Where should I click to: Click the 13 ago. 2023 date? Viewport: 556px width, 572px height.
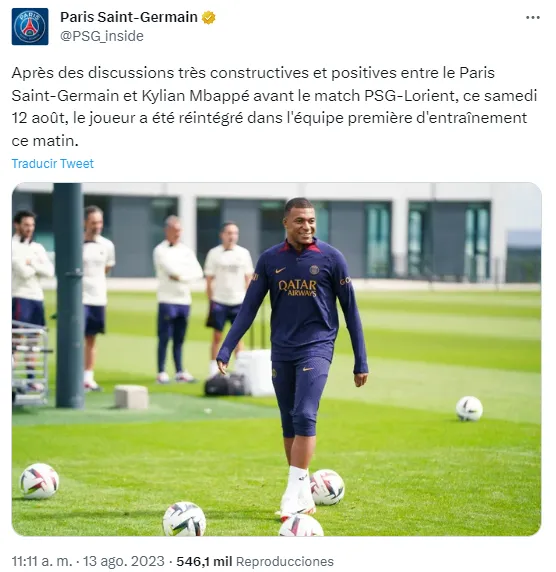coord(123,561)
